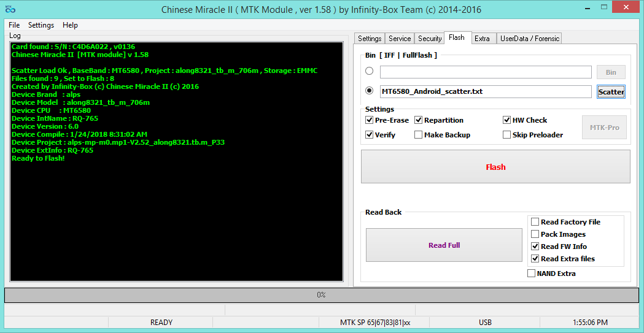
Task: Open the Settings menu
Action: point(41,25)
